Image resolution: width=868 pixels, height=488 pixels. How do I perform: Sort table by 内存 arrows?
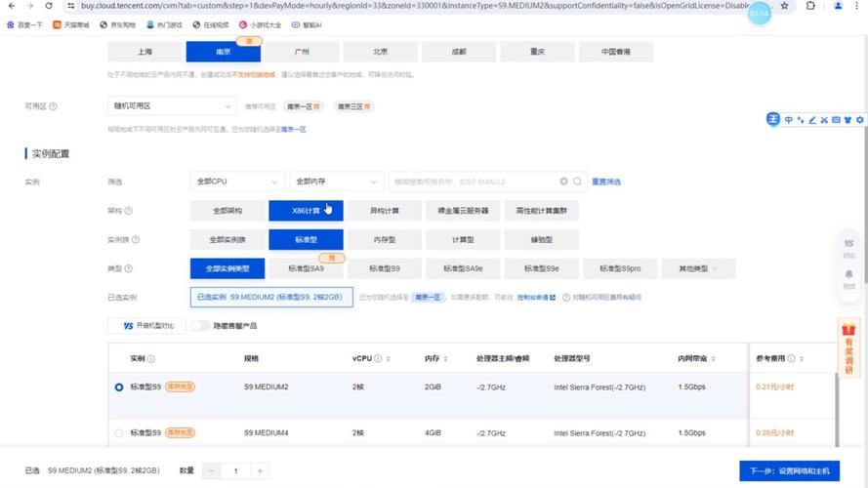pyautogui.click(x=445, y=358)
